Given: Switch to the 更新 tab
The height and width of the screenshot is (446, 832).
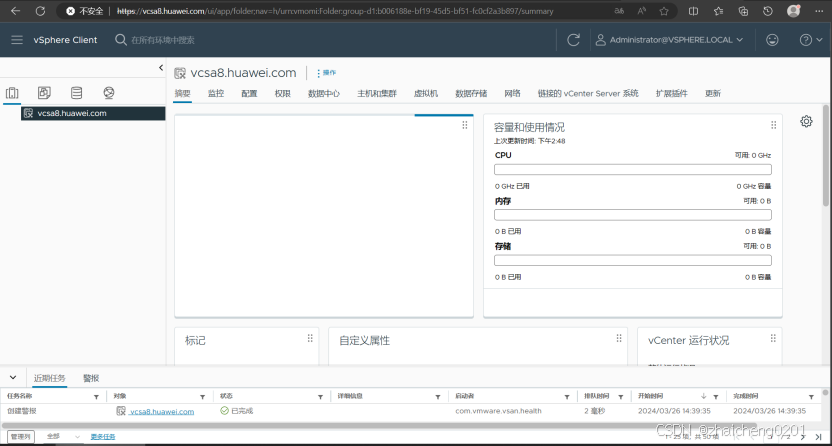Looking at the screenshot, I should [x=713, y=93].
